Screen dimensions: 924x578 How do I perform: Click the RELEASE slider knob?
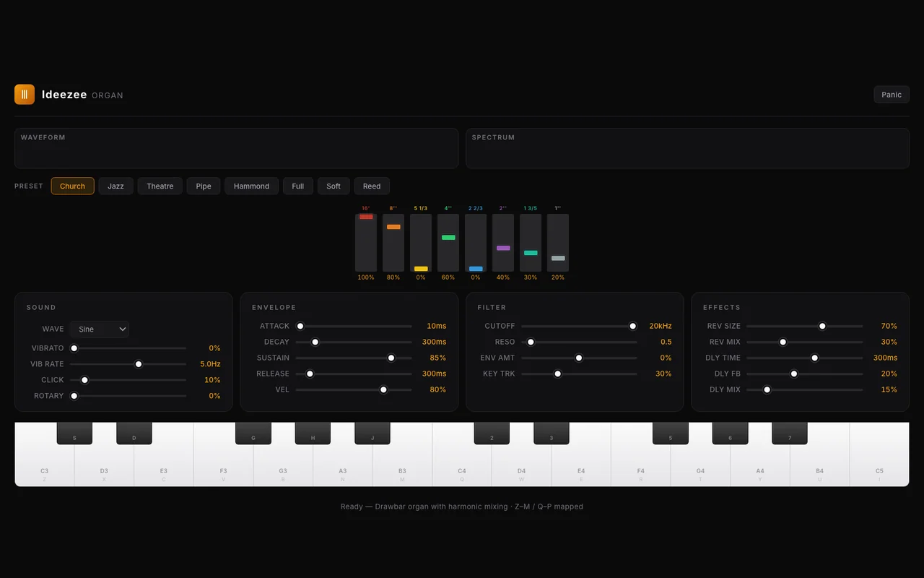point(310,374)
